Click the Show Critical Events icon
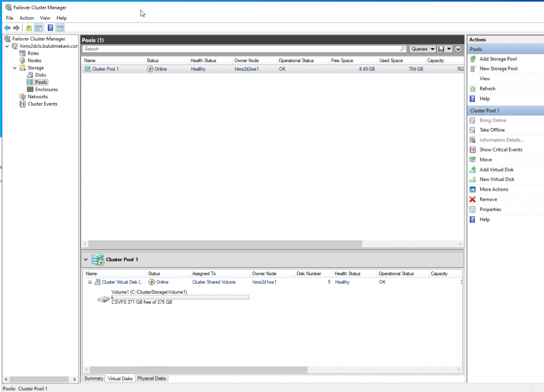This screenshot has height=392, width=544. click(x=472, y=150)
